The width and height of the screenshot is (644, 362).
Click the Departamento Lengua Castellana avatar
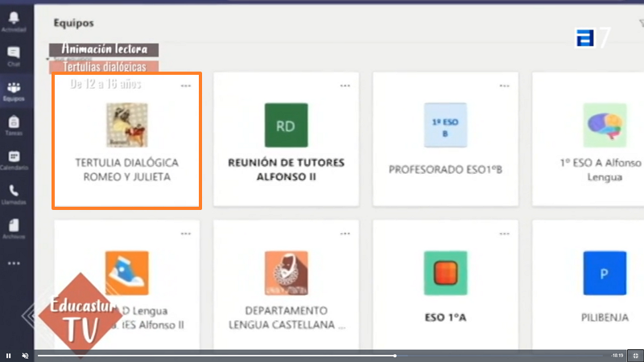[x=287, y=273]
